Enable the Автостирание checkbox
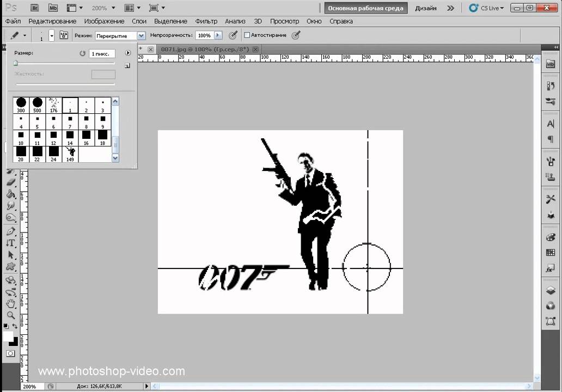The width and height of the screenshot is (562, 392). [x=247, y=35]
